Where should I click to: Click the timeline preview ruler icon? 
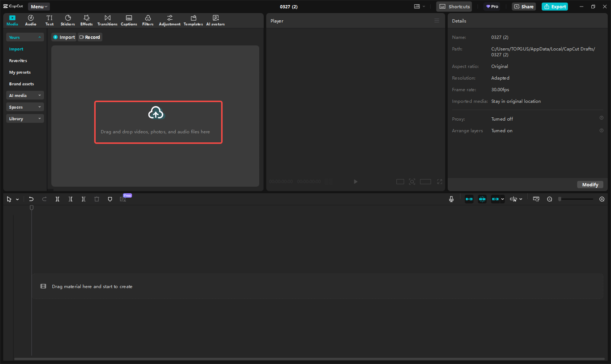pos(536,199)
